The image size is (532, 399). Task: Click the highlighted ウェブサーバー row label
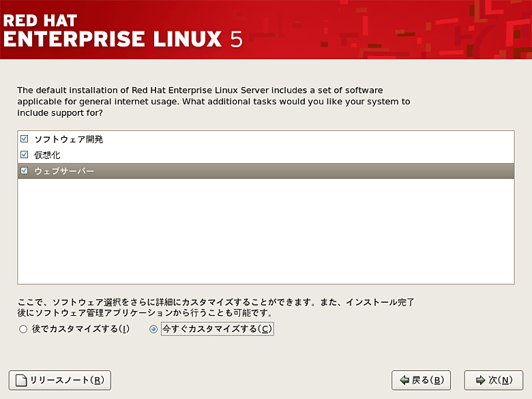tap(64, 171)
